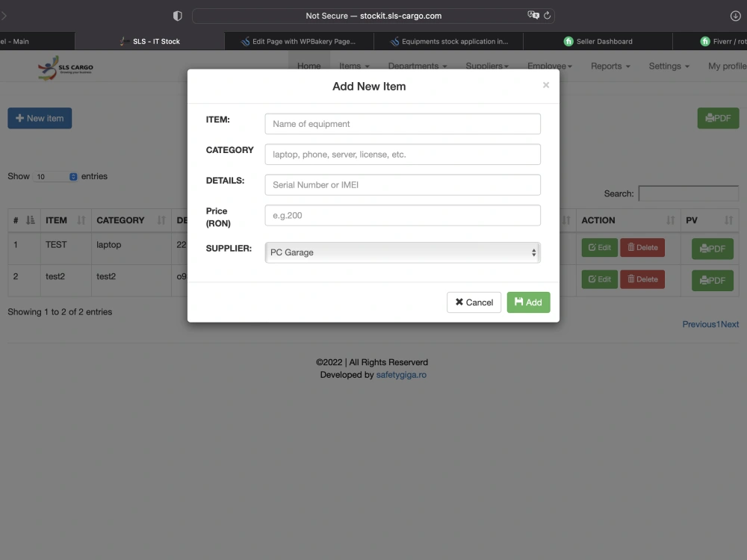Viewport: 747px width, 560px height.
Task: Close the Add New Item dialog
Action: pyautogui.click(x=546, y=85)
